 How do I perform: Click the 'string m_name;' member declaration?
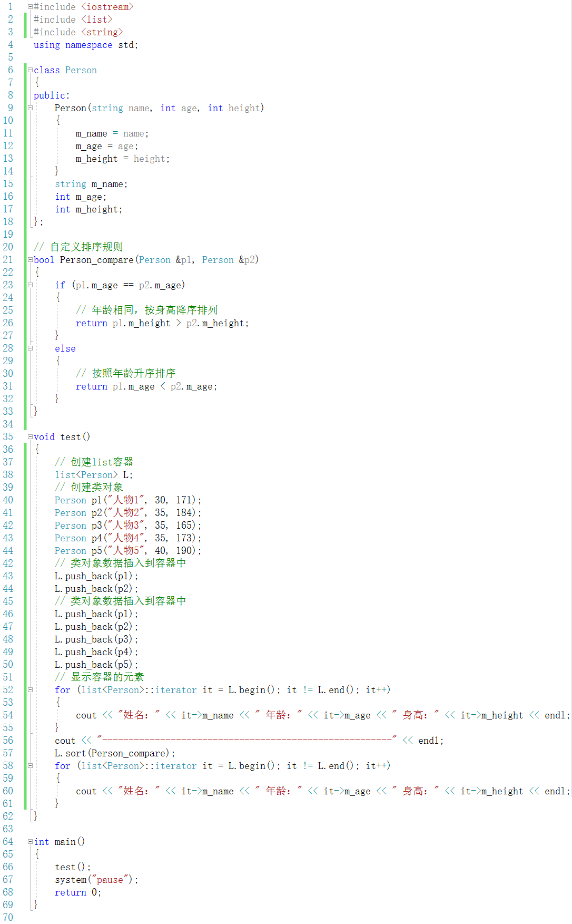point(91,184)
